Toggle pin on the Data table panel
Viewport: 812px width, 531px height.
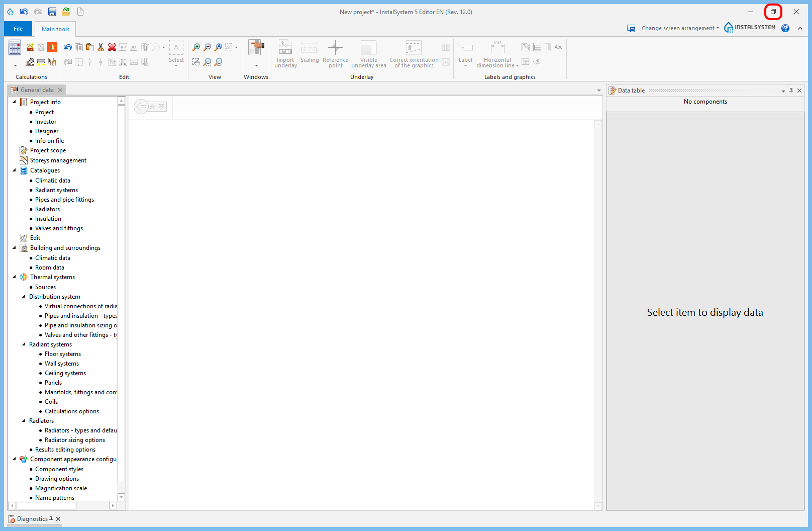pyautogui.click(x=791, y=91)
